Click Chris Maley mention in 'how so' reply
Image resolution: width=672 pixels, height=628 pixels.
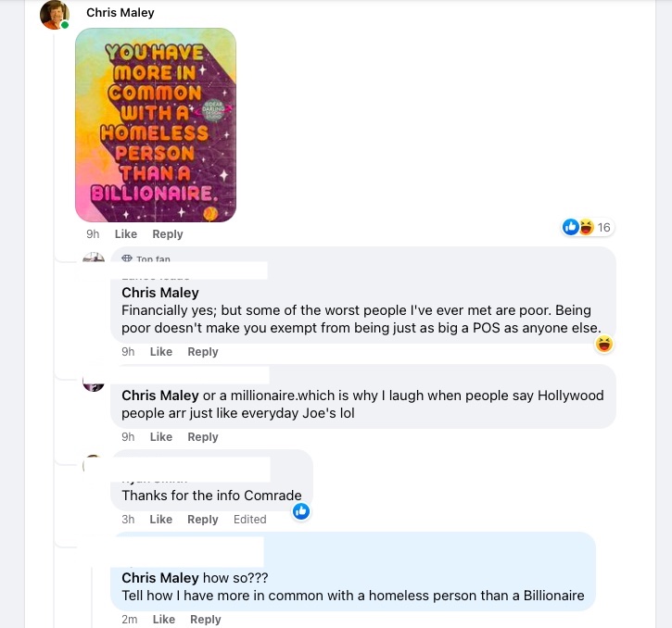[160, 578]
